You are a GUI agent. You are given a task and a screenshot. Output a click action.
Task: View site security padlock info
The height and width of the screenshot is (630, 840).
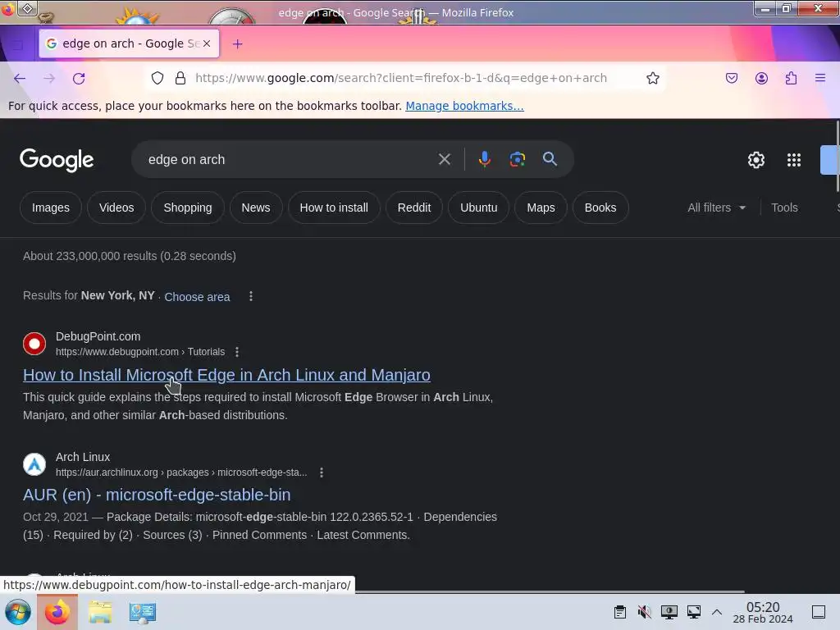180,78
